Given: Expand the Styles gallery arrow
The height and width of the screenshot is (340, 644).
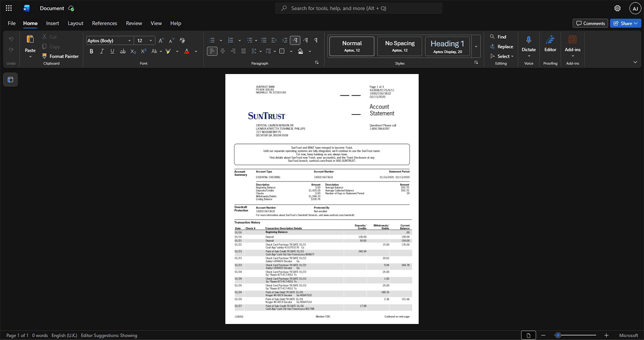Looking at the screenshot, I should point(476,46).
